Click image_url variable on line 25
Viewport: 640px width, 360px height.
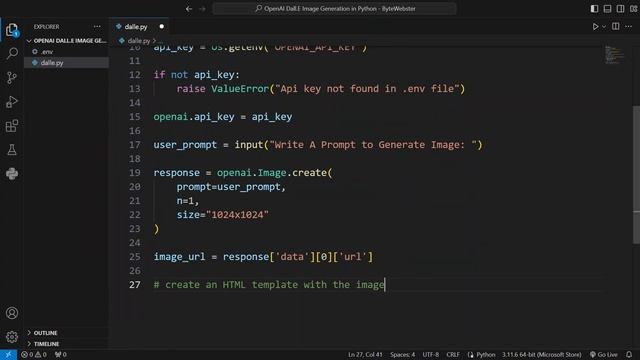click(179, 257)
